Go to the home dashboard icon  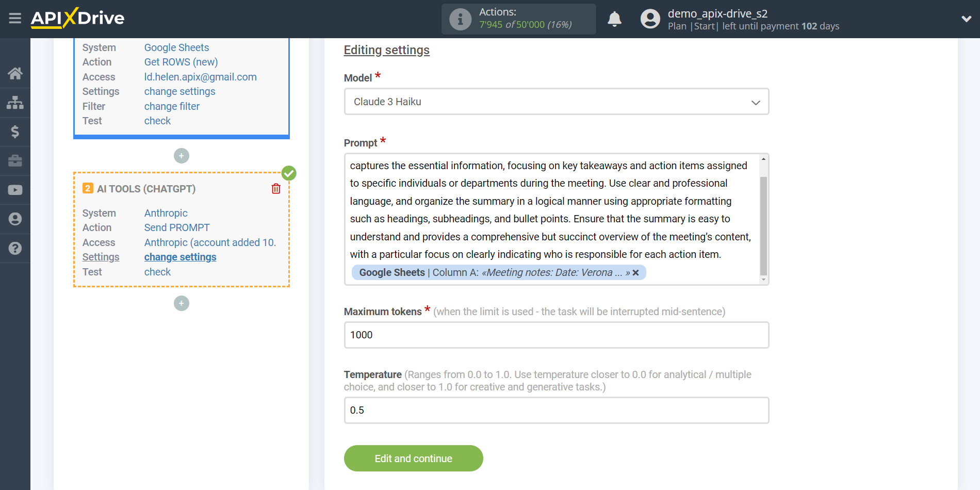15,73
